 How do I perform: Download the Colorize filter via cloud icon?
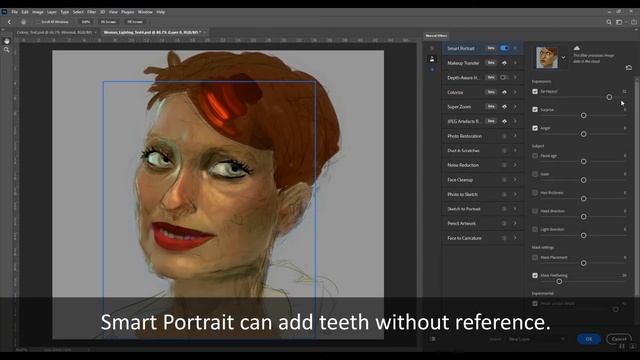click(x=504, y=92)
